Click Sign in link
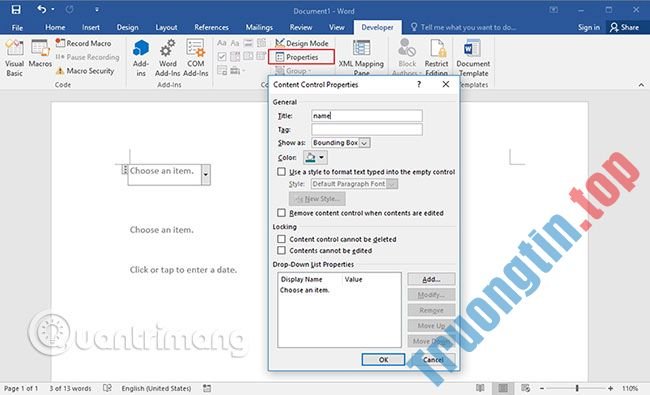Viewport: 650px width, 395px height. click(x=589, y=27)
